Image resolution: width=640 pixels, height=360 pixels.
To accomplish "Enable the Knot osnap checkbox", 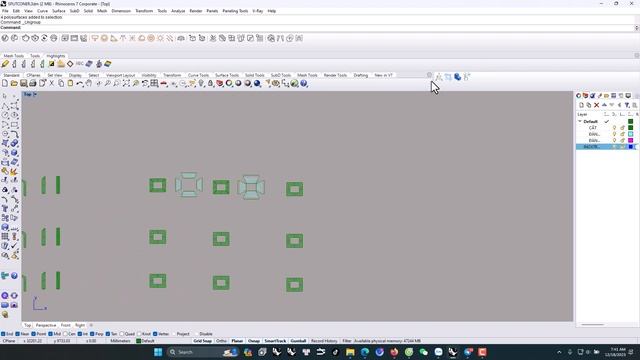I will (x=139, y=334).
